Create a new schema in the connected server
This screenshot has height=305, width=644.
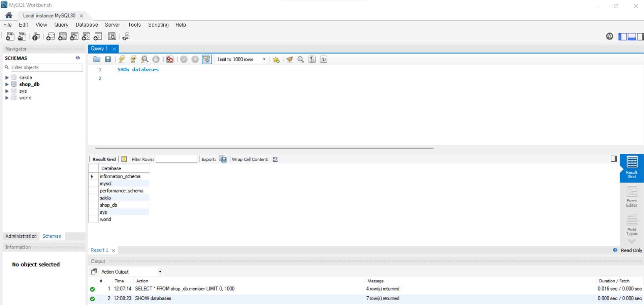click(x=51, y=36)
